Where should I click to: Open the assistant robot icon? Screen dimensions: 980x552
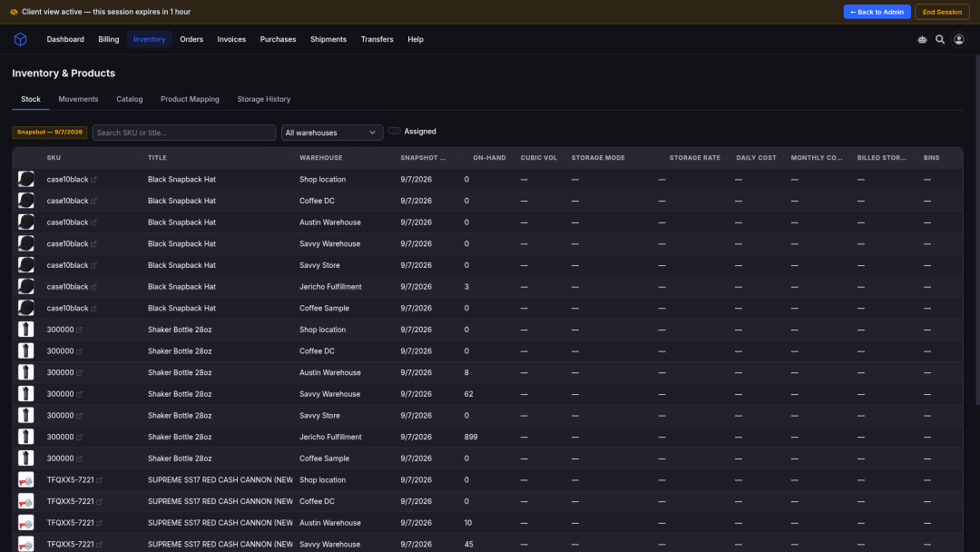pos(922,39)
